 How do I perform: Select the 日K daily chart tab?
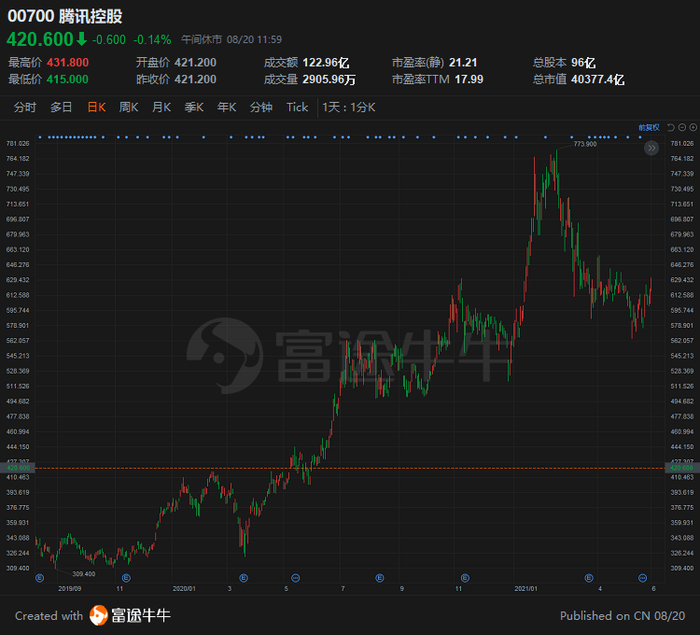click(x=96, y=107)
